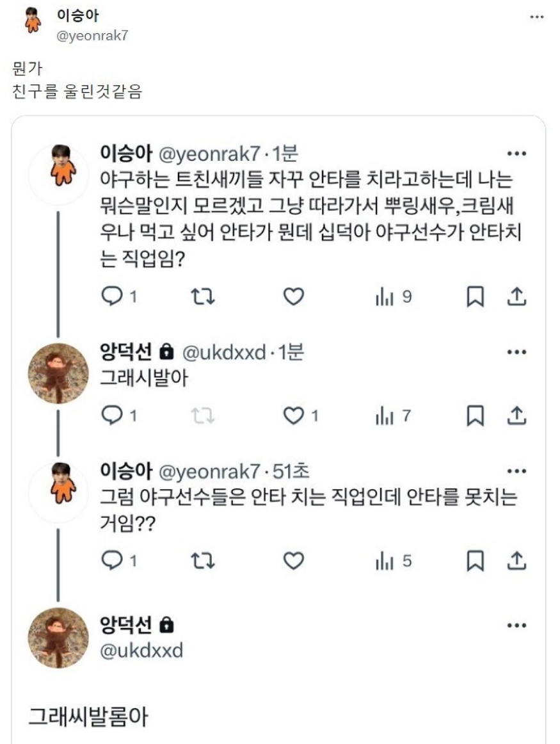
Task: Click 앙덕선's monkey avatar in last tweet
Action: click(58, 638)
